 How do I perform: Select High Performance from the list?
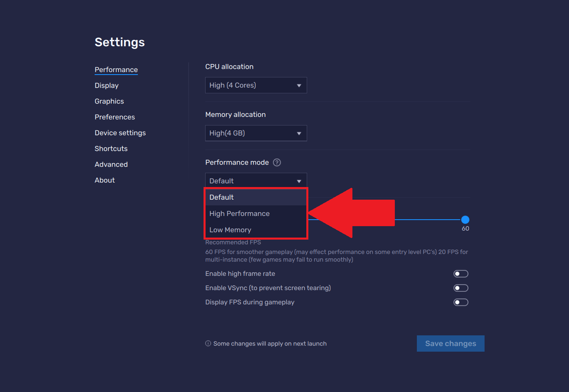point(239,214)
